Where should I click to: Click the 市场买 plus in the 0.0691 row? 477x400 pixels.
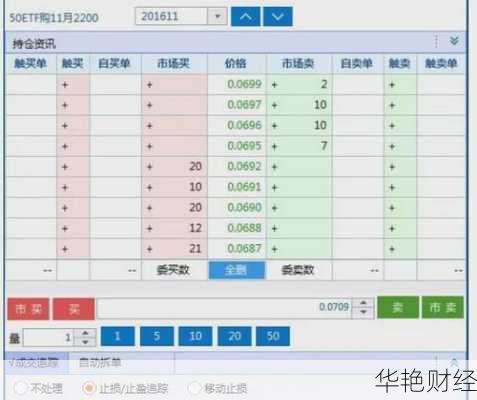coord(150,188)
